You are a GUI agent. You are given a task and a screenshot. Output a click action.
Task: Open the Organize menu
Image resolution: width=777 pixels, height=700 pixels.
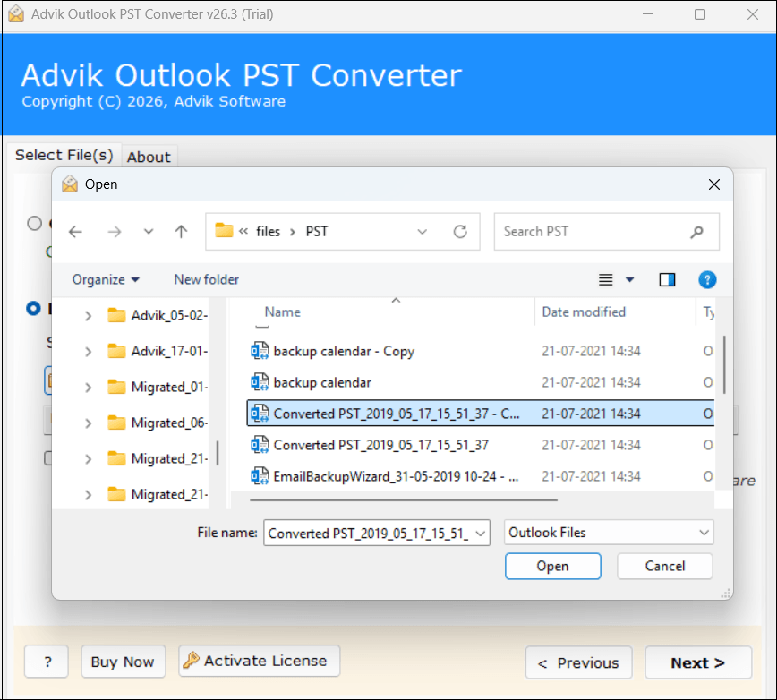tap(106, 280)
